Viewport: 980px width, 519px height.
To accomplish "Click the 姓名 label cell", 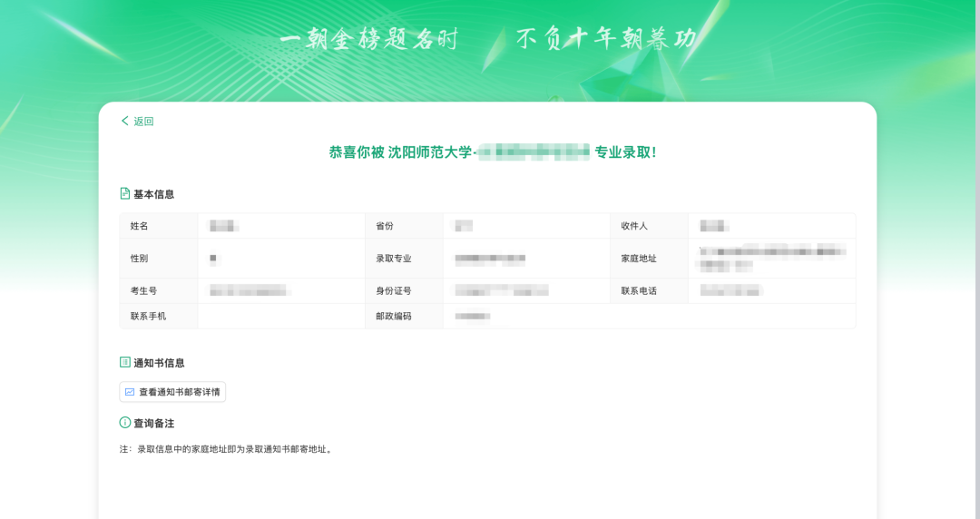I will coord(159,226).
